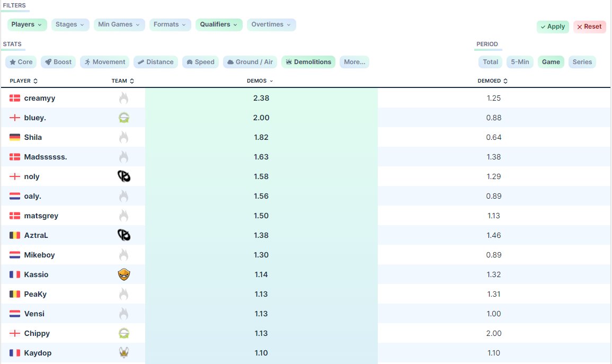Open player Kaydop's profile
This screenshot has height=364, width=612.
tap(38, 353)
